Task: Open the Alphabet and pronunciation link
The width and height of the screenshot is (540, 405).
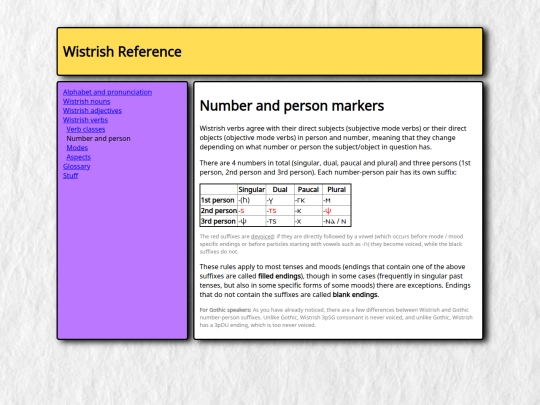Action: (x=107, y=92)
